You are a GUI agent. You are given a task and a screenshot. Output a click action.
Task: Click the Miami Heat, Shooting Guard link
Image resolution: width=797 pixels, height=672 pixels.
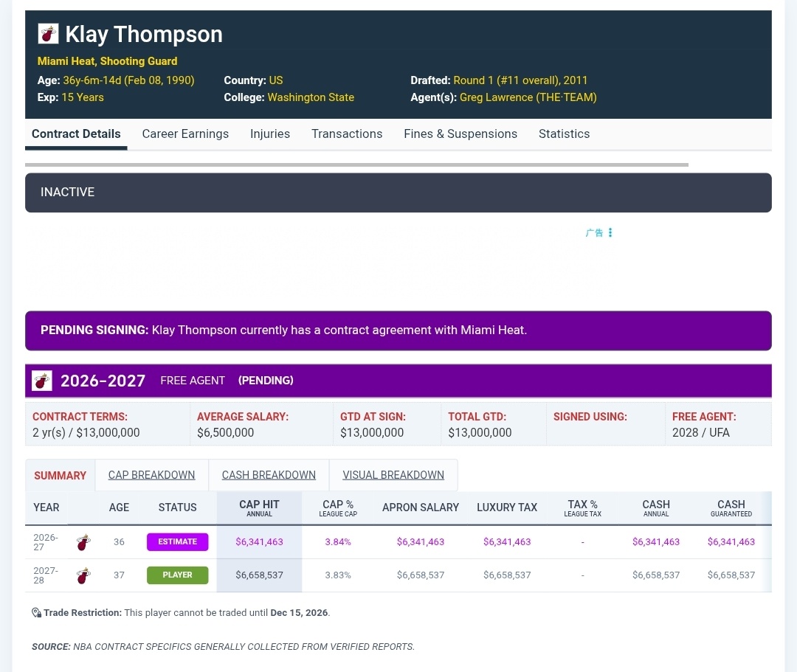point(107,61)
